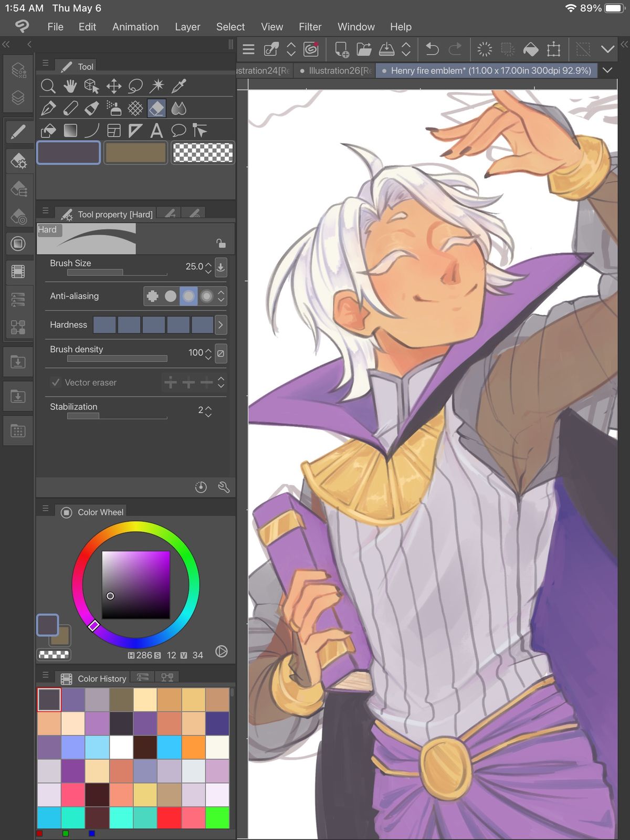630x840 pixels.
Task: Open the New canvas icon
Action: tap(342, 49)
